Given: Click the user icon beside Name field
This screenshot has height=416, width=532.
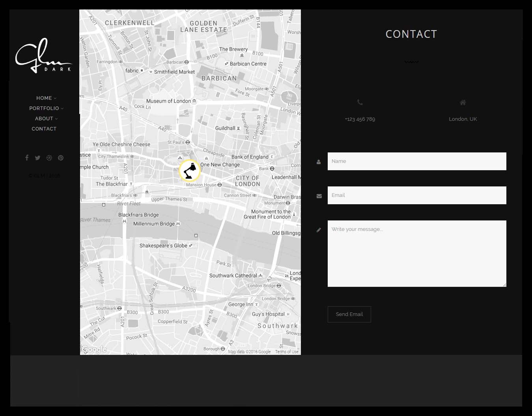Looking at the screenshot, I should point(319,162).
